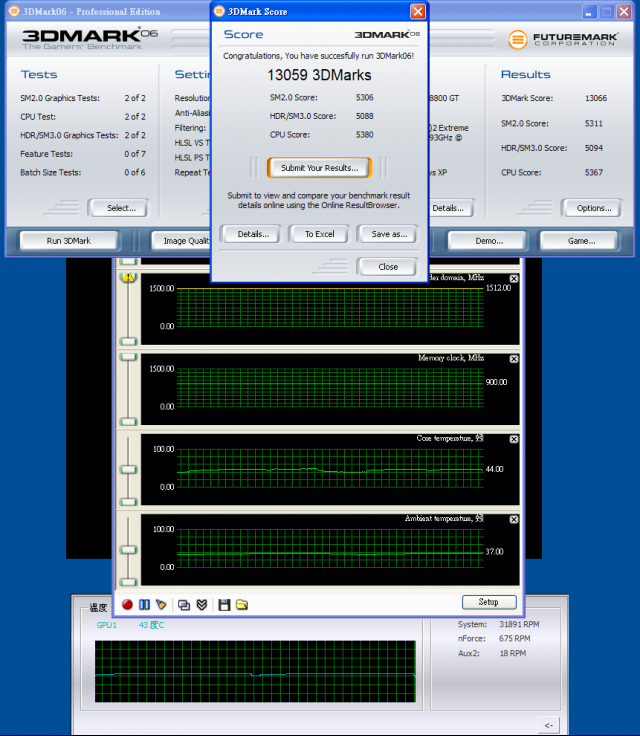Click the 3DMark Score dialog title icon
This screenshot has width=640, height=736.
pyautogui.click(x=219, y=11)
